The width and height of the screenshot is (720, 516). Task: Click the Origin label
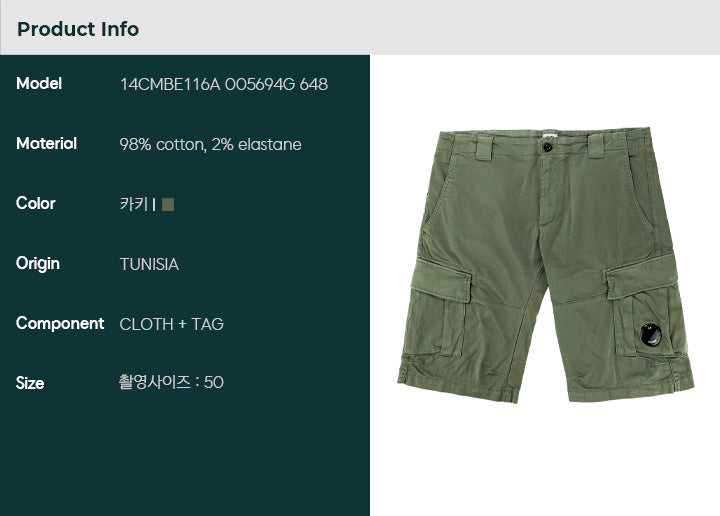[38, 264]
